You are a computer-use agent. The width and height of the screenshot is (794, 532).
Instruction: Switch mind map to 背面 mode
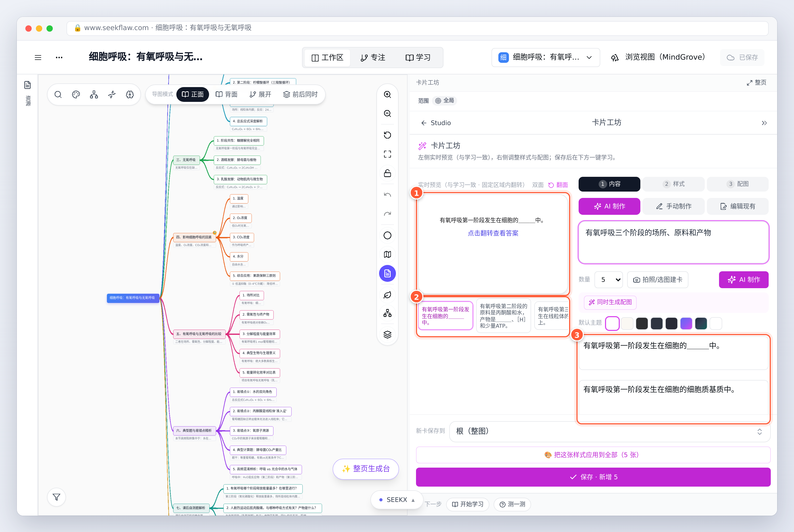[227, 94]
